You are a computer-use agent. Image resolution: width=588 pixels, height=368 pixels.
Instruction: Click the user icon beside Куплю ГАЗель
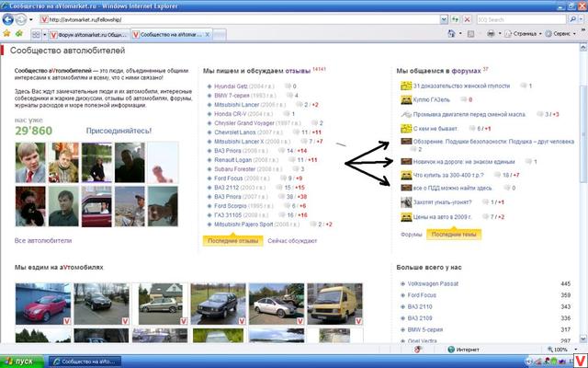pyautogui.click(x=406, y=100)
